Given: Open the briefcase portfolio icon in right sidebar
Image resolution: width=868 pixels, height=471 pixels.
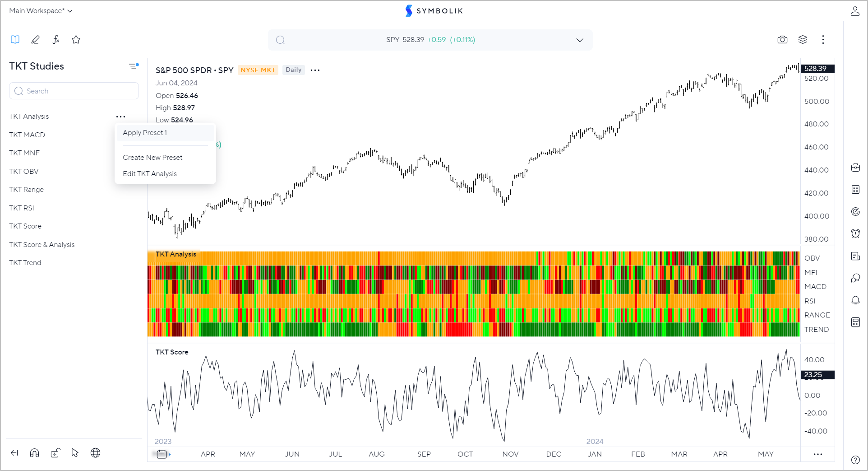Looking at the screenshot, I should [855, 168].
